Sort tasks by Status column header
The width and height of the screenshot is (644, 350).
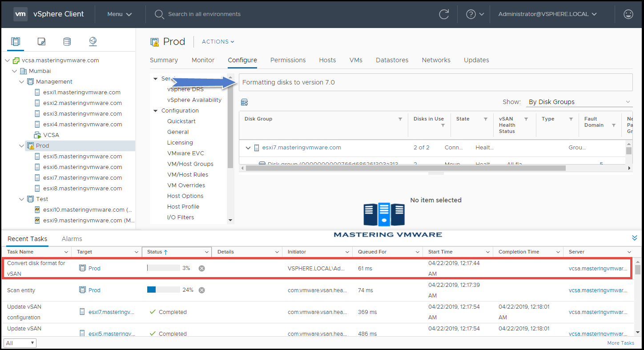[x=177, y=252]
